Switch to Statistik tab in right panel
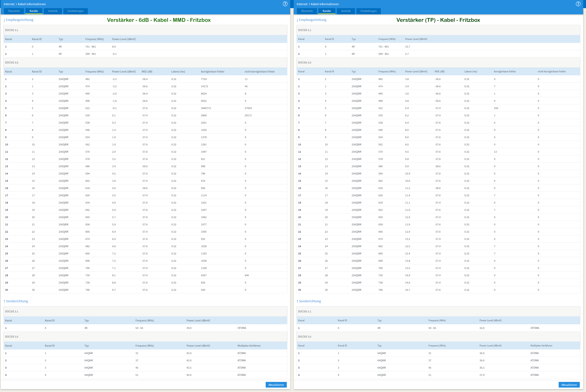The image size is (586, 392). pos(346,11)
